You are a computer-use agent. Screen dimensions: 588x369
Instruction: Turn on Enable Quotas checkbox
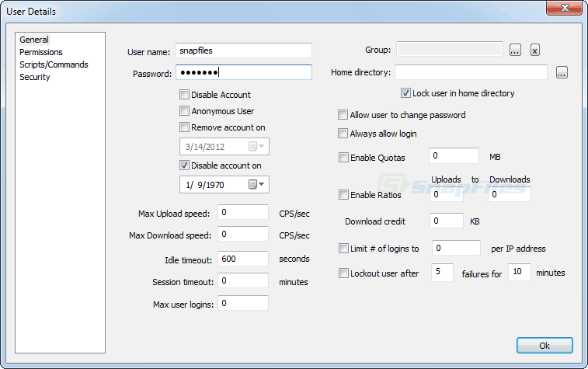tap(343, 158)
